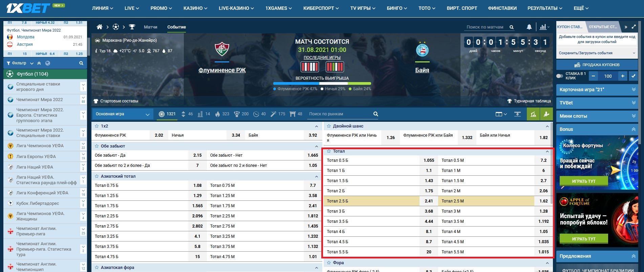Star the Двойной шанс market
Viewport: 644px width, 272px height.
[329, 126]
